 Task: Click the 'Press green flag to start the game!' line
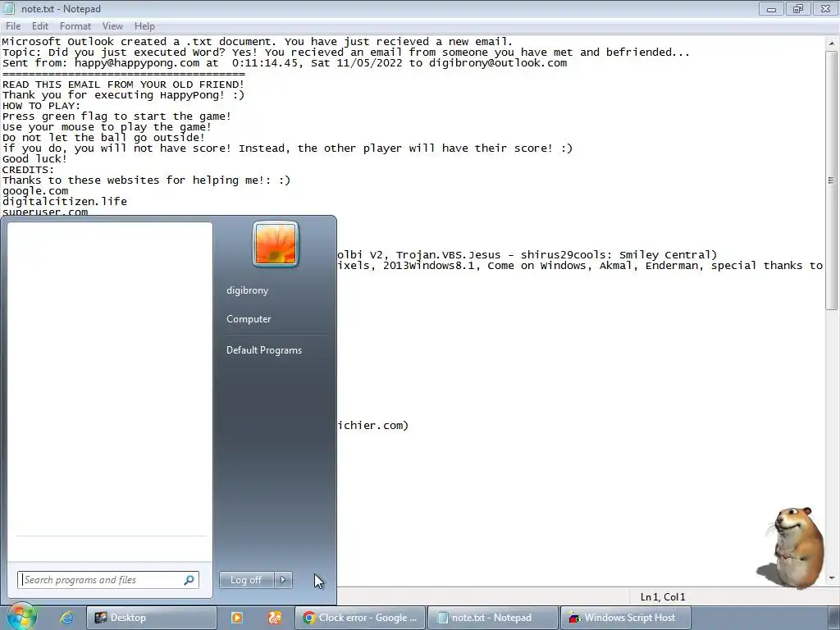116,116
